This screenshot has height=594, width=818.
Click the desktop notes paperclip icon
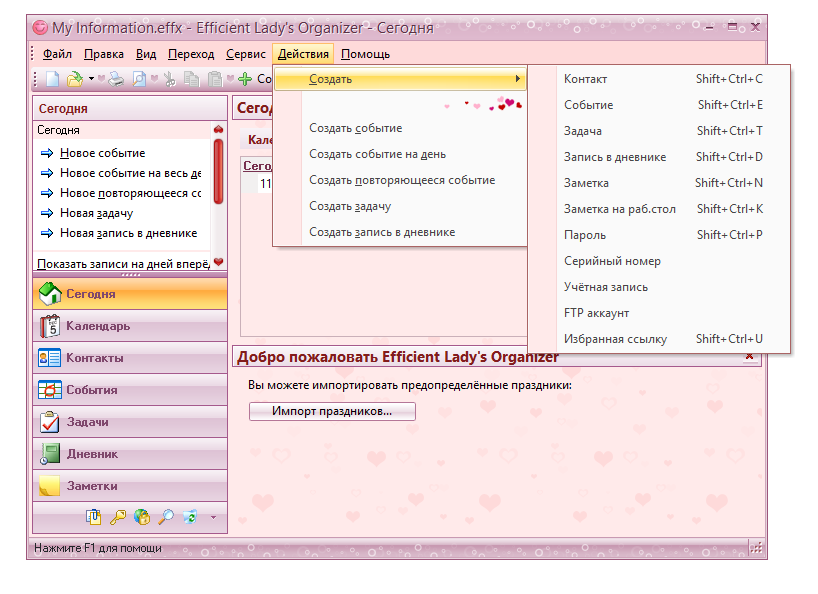(x=93, y=517)
